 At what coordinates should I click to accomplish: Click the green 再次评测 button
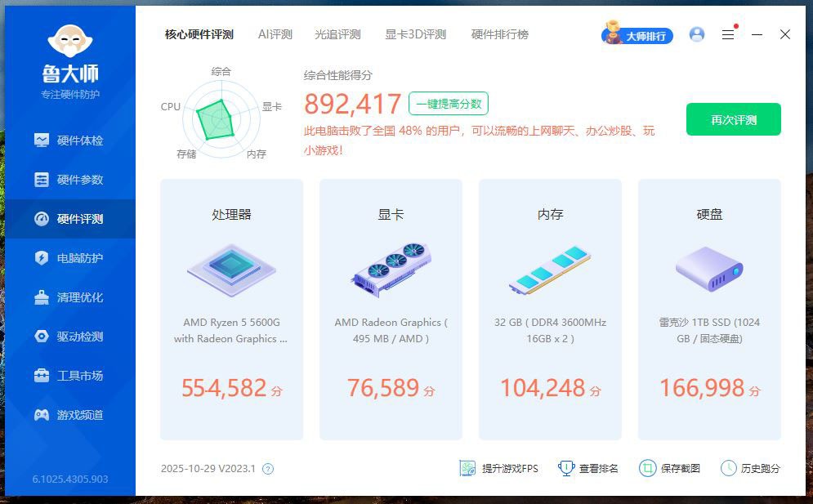coord(734,119)
